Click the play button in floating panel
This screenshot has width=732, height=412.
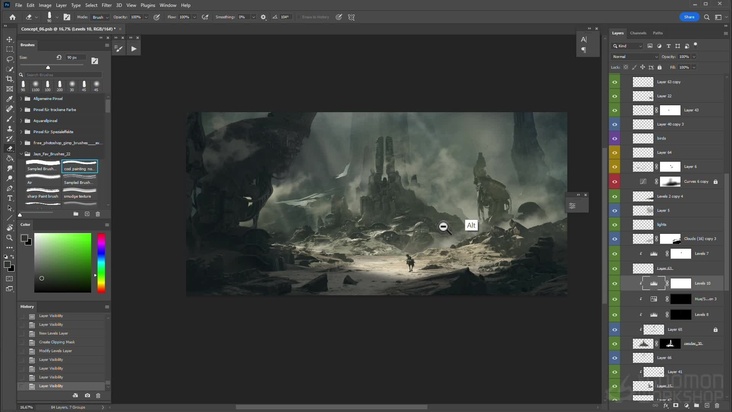pyautogui.click(x=134, y=49)
